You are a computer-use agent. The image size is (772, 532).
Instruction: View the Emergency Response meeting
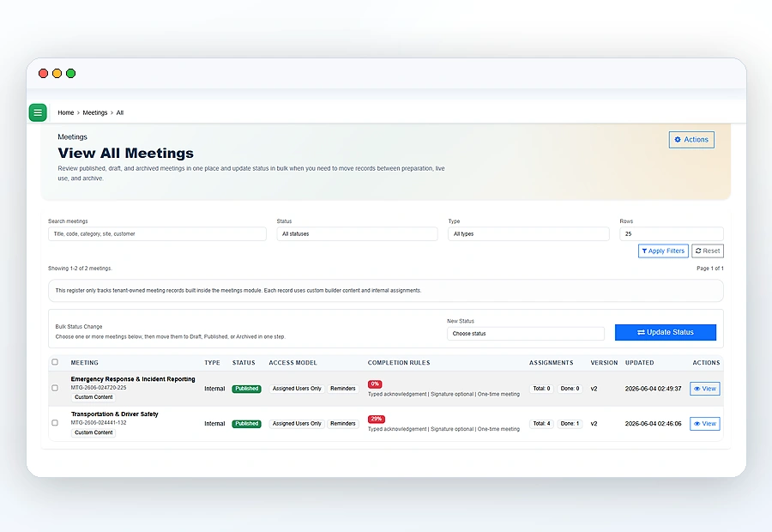704,389
